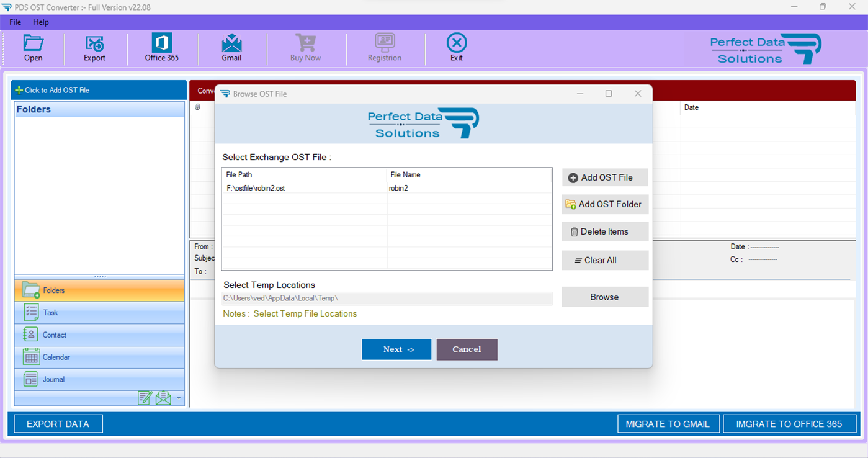Open an OST file using the Open toolbar icon
This screenshot has width=868, height=458.
click(x=33, y=47)
